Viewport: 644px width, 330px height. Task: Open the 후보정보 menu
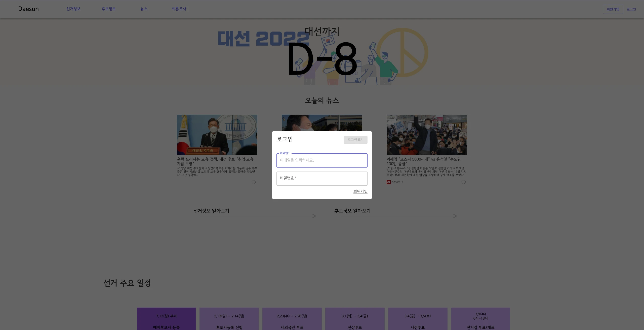[x=108, y=9]
